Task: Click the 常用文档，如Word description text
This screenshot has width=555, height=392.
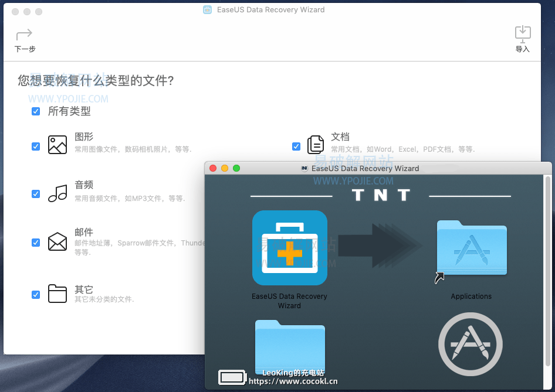Action: click(x=403, y=149)
